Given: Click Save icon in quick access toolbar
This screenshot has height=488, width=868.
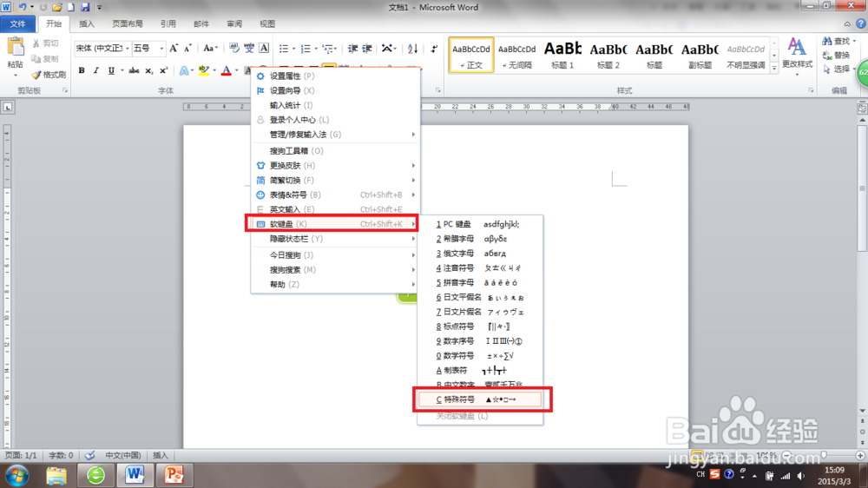Looking at the screenshot, I should tap(85, 7).
